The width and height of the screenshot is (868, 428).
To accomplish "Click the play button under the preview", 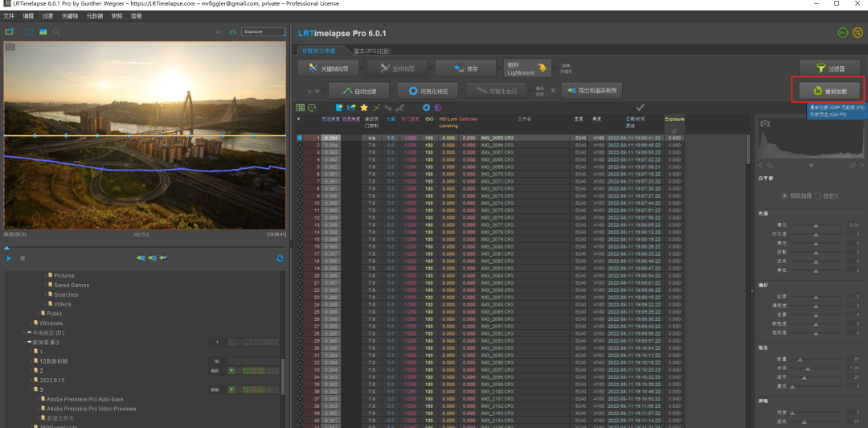I will pyautogui.click(x=9, y=258).
